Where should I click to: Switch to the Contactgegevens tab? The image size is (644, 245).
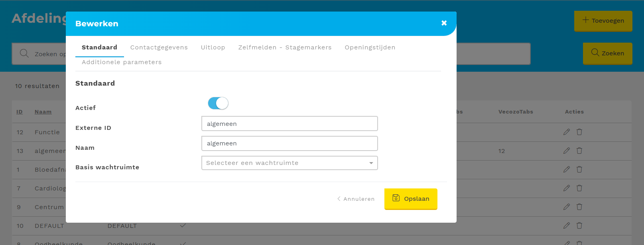pos(159,47)
